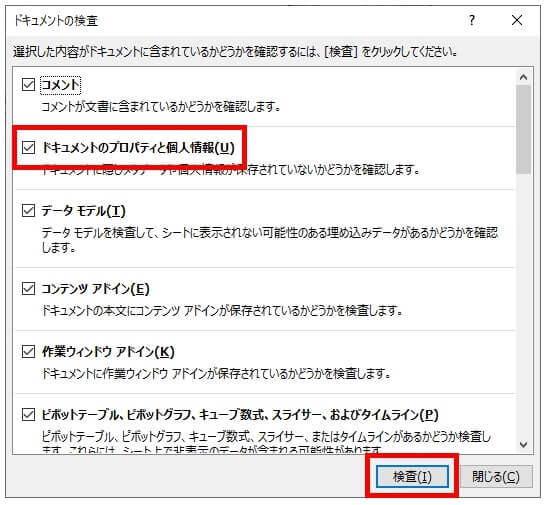Click the scrollbar up arrow
The width and height of the screenshot is (546, 505).
523,77
